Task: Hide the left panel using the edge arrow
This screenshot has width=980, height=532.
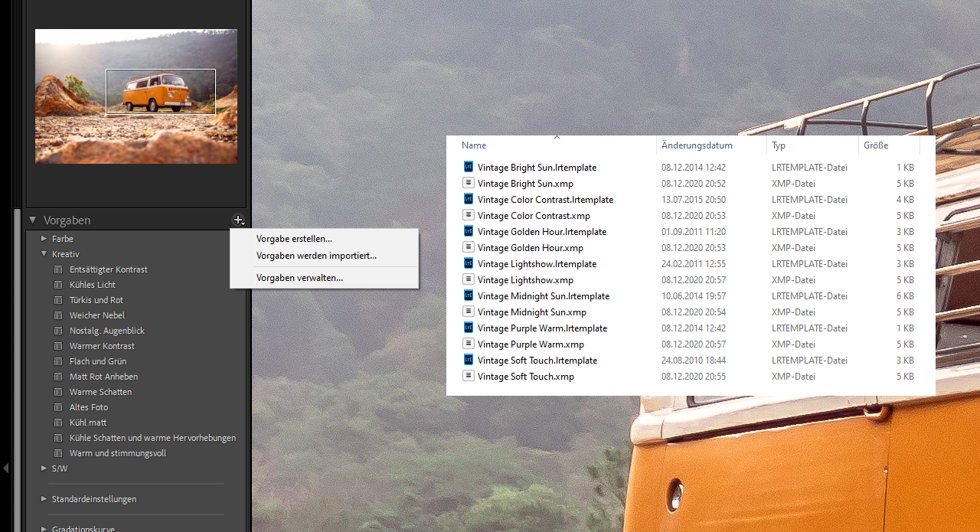Action: (5, 468)
